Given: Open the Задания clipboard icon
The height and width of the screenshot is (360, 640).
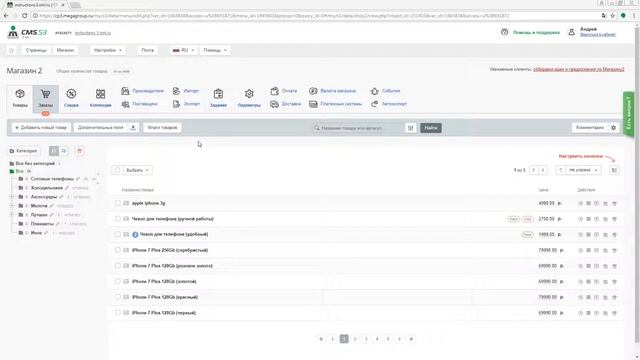Looking at the screenshot, I should pyautogui.click(x=218, y=94).
